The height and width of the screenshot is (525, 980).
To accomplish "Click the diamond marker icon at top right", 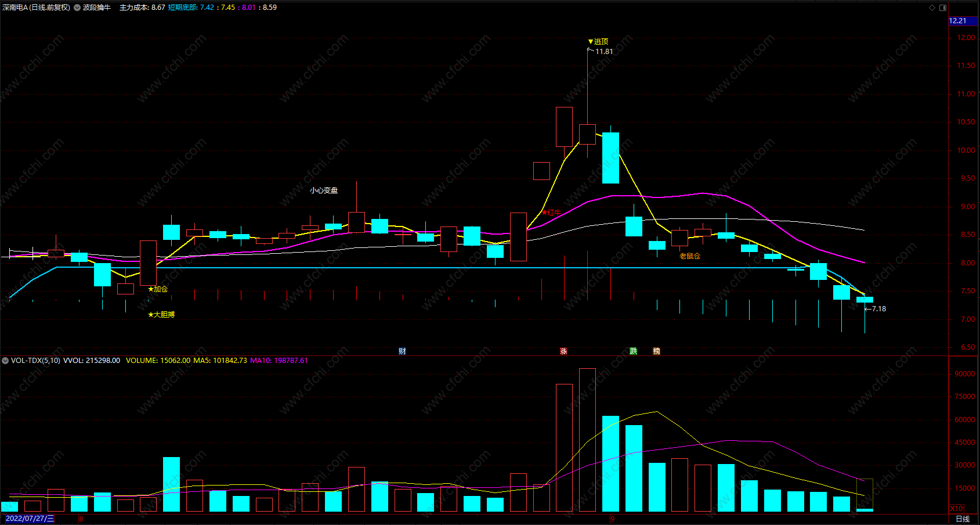I will 932,8.
